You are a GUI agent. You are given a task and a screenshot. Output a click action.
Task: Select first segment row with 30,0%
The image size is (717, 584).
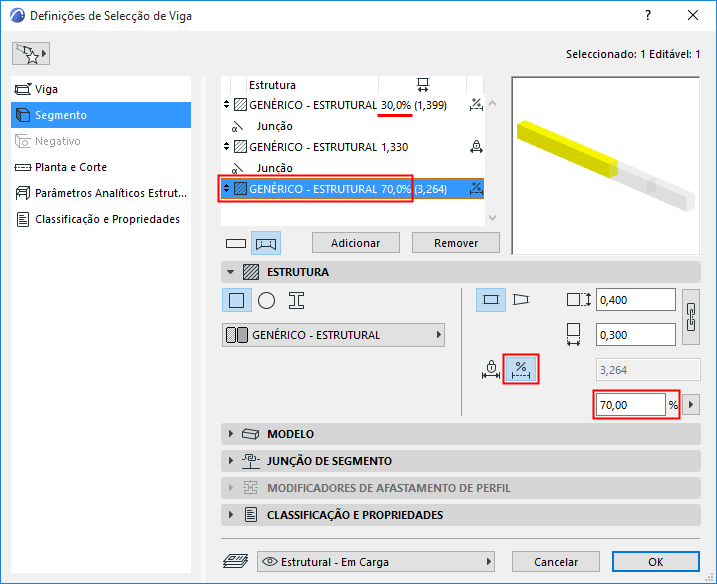click(352, 105)
